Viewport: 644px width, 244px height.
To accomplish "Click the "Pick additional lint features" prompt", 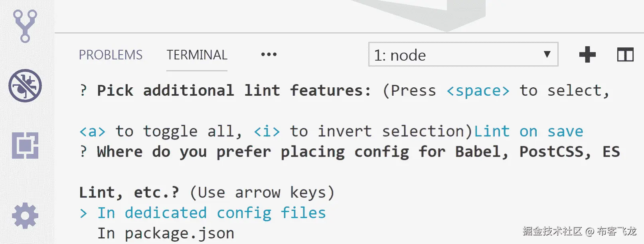I will tap(234, 91).
